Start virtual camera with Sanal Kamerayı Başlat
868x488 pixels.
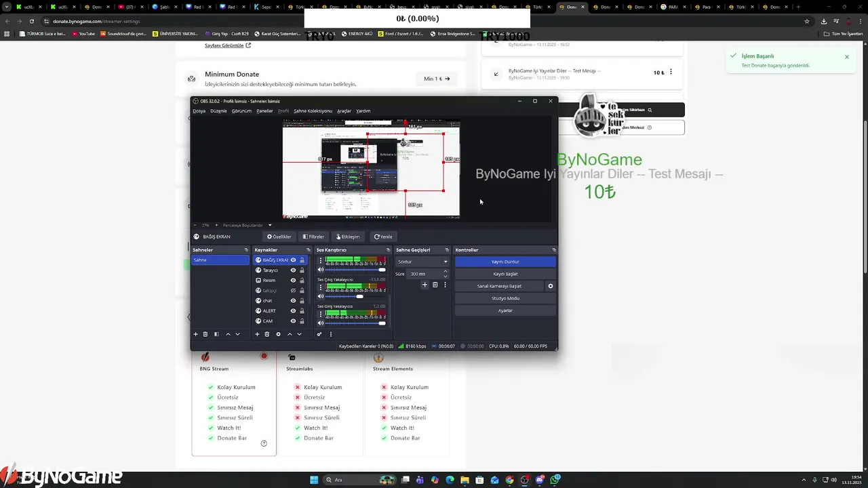pyautogui.click(x=499, y=286)
